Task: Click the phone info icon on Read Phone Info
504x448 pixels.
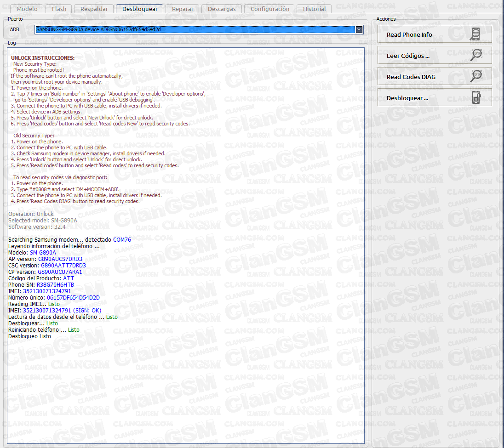Action: (475, 34)
